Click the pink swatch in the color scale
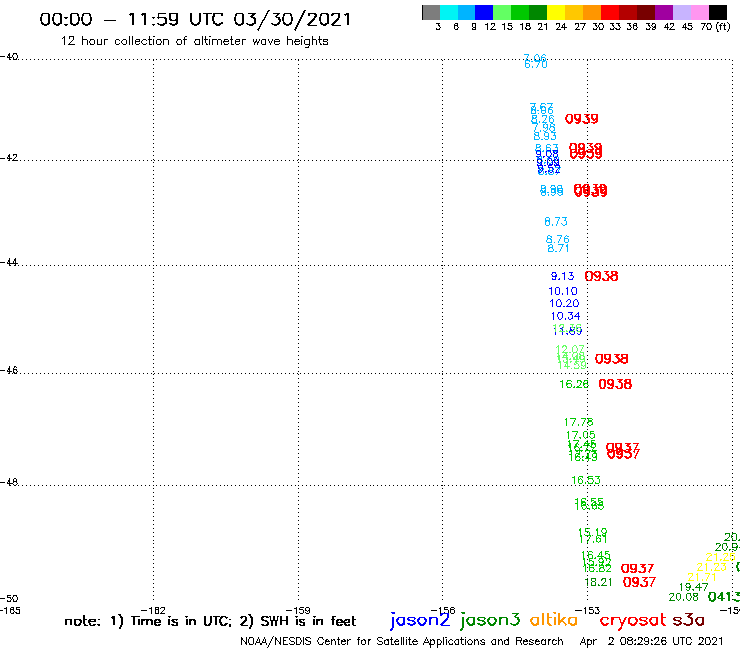The image size is (740, 650). (699, 12)
